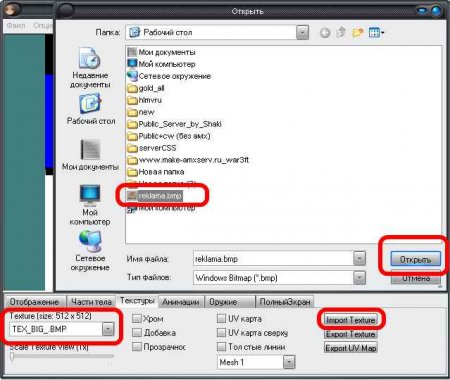Image resolution: width=450 pixels, height=380 pixels.
Task: Click the Scale Texture View slider
Action: click(x=62, y=356)
